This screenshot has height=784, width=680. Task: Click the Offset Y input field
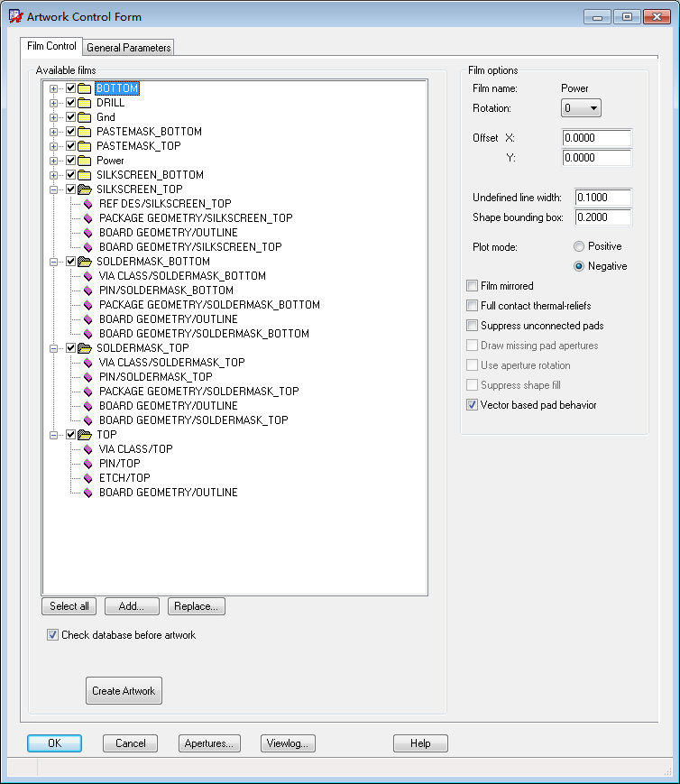(x=597, y=158)
